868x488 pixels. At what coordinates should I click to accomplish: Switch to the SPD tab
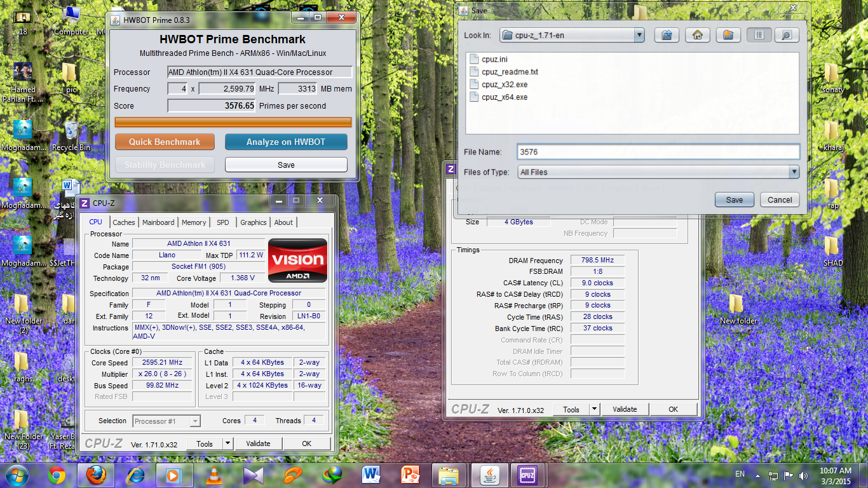pos(223,222)
